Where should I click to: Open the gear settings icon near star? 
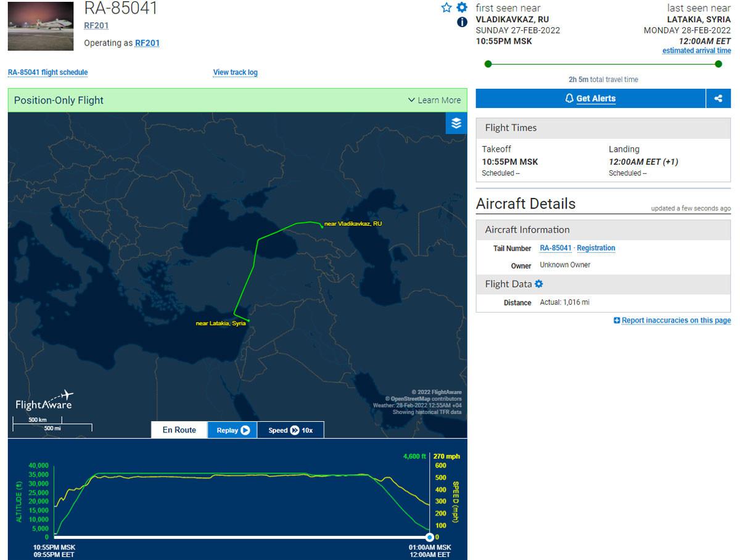click(462, 7)
